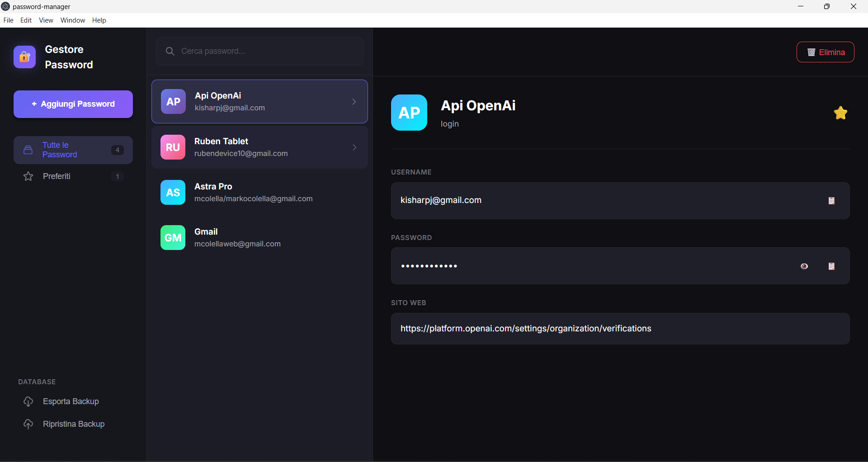This screenshot has height=462, width=868.
Task: Expand the Api OpenAi entry chevron
Action: 354,101
